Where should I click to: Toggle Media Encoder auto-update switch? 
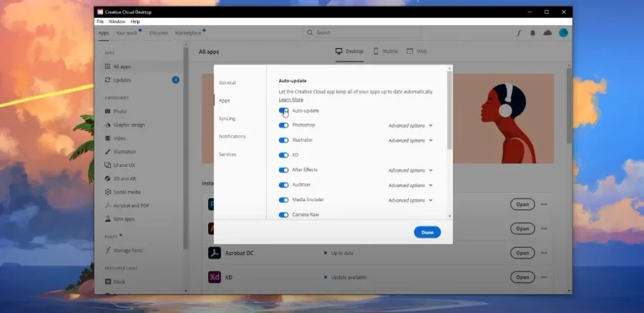283,200
